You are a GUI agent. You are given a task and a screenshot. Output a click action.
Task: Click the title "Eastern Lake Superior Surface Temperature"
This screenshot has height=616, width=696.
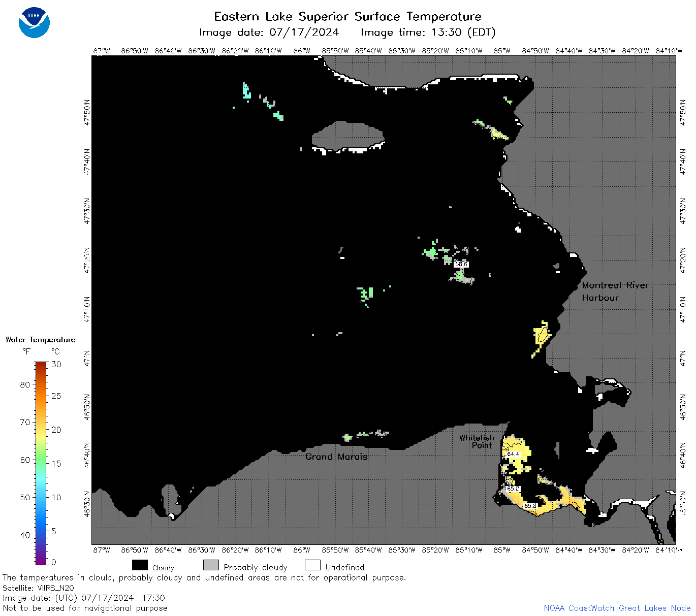(x=347, y=16)
